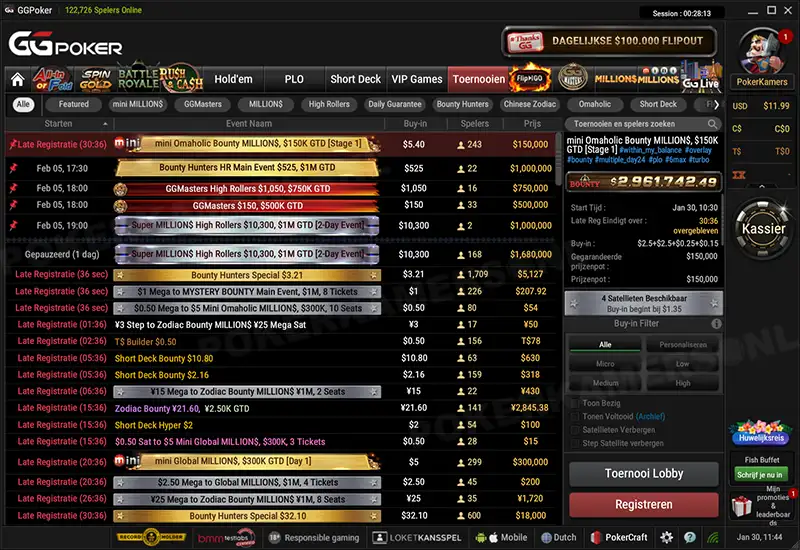Sort by the Starten column arrow
This screenshot has width=800, height=550.
(105, 124)
